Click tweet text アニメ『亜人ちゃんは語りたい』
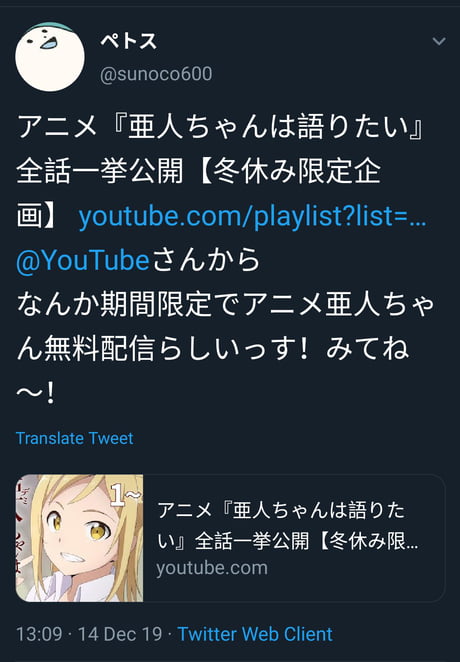The width and height of the screenshot is (460, 662). point(220,128)
